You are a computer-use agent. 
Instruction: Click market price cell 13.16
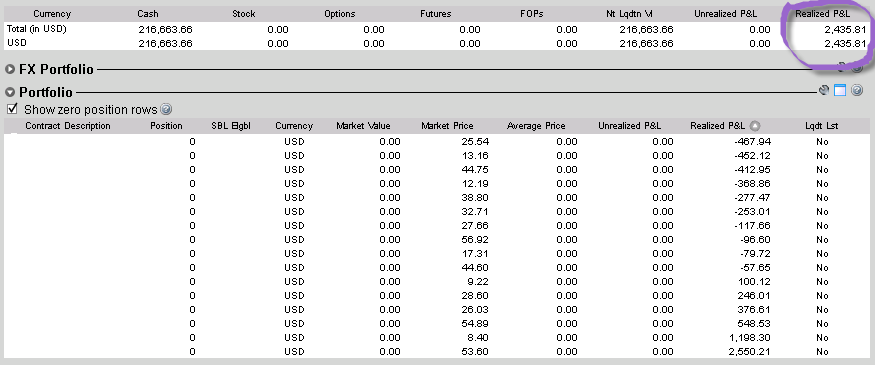(475, 156)
